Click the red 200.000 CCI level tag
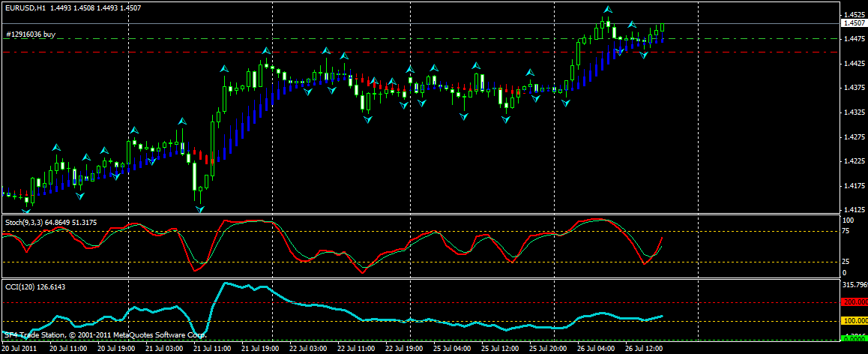This screenshot has height=354, width=868. click(x=854, y=302)
